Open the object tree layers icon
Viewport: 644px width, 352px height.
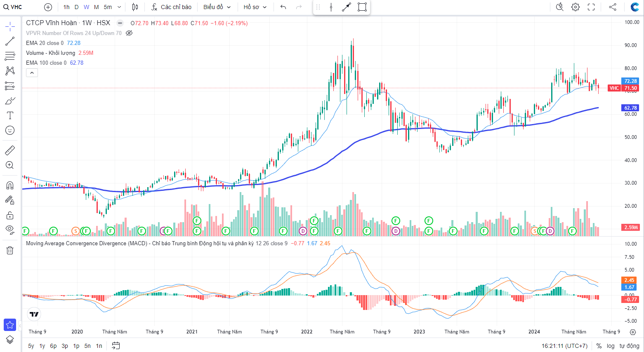pyautogui.click(x=10, y=340)
